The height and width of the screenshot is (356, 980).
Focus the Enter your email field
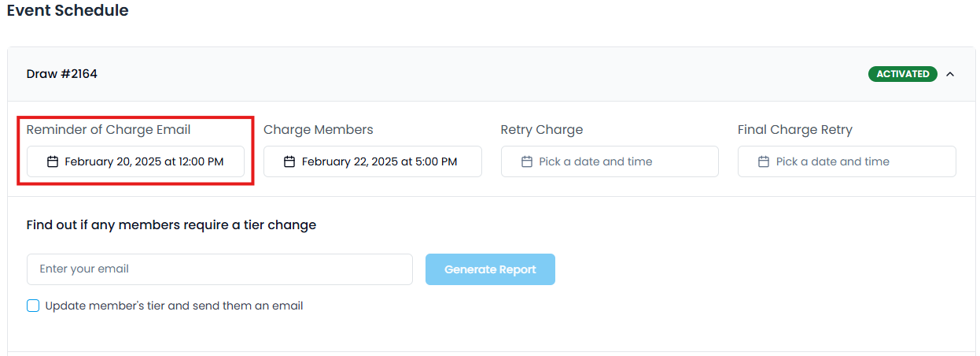coord(219,269)
